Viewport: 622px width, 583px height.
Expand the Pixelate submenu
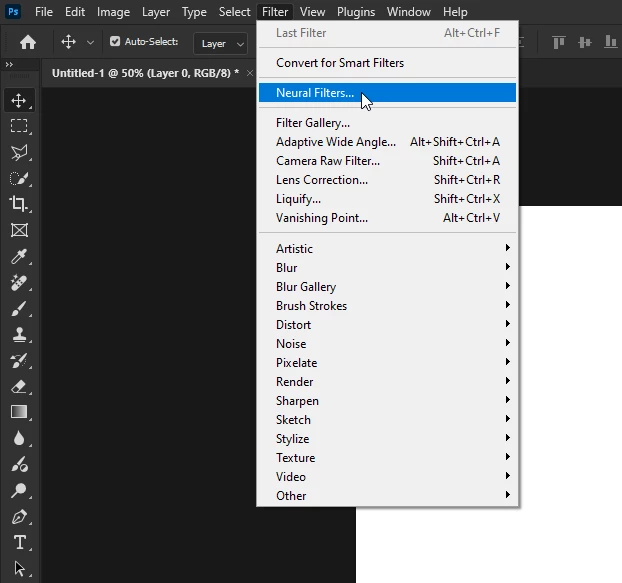tap(387, 363)
